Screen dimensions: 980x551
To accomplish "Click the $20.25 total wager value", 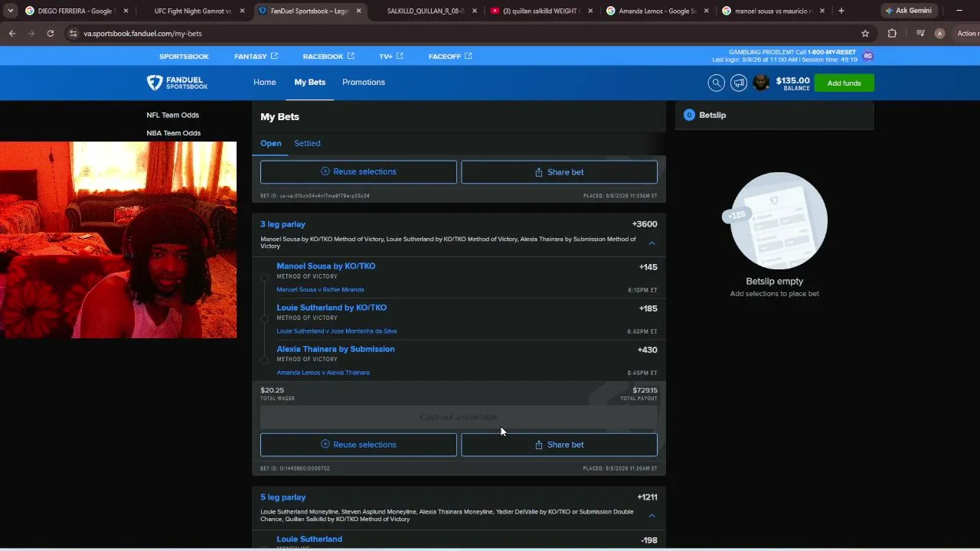I will point(272,390).
